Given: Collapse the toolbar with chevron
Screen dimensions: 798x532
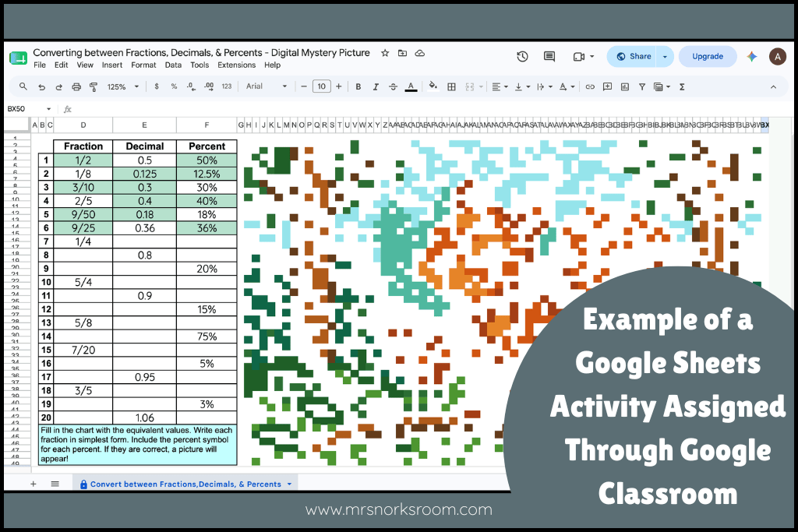Looking at the screenshot, I should [x=774, y=87].
